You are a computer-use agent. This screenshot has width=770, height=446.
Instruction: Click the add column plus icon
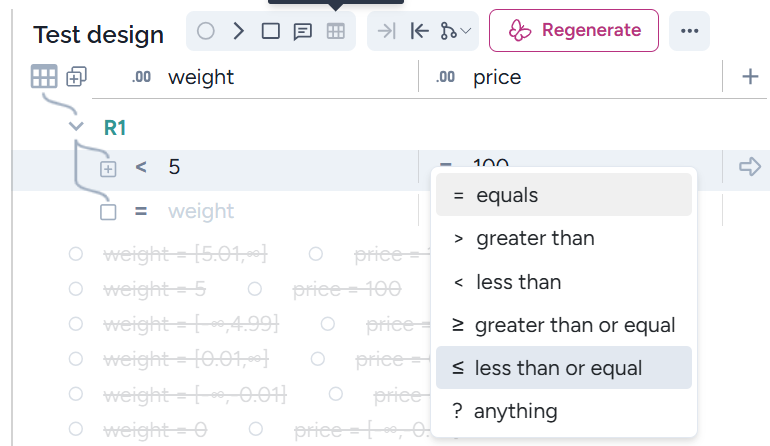tap(750, 77)
